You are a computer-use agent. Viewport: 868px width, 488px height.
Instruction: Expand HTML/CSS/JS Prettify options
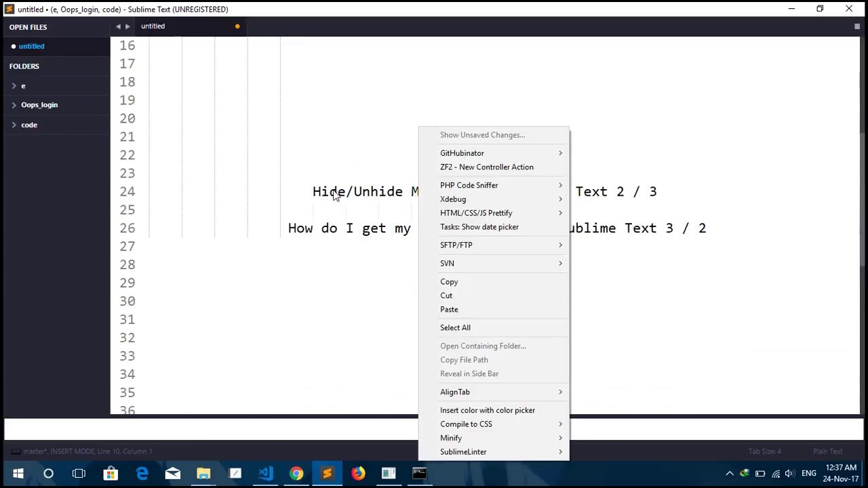point(494,213)
